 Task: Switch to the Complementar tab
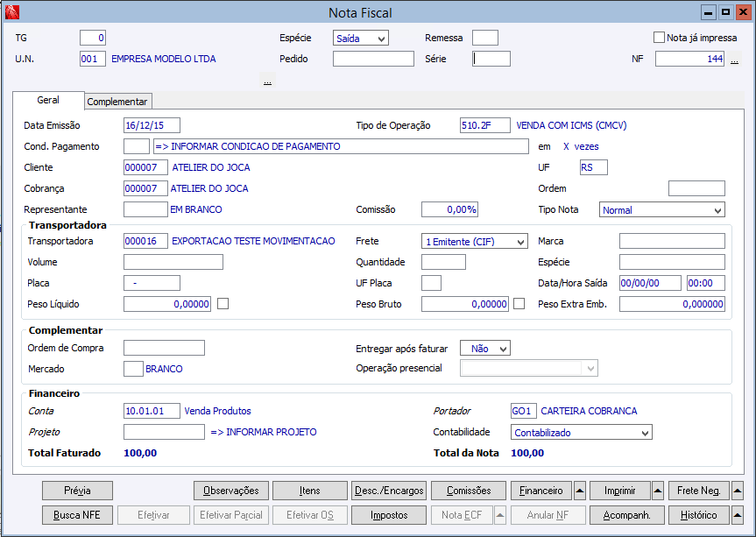(x=118, y=102)
